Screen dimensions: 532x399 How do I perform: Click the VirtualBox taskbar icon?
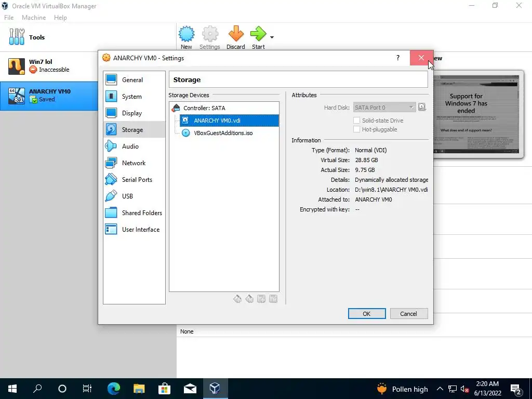click(x=215, y=389)
